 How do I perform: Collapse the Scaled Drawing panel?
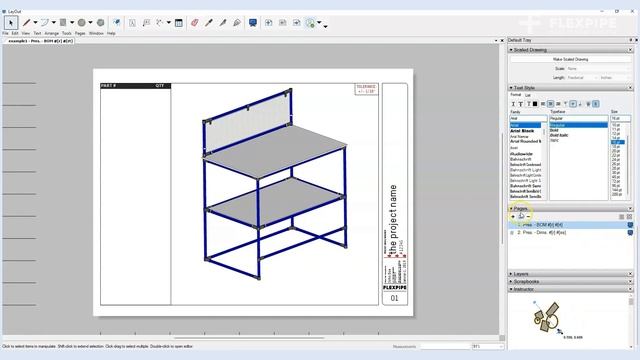[511, 50]
